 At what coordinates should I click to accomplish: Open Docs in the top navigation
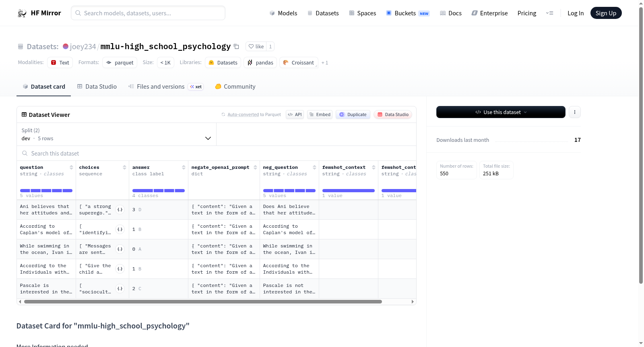tap(451, 13)
